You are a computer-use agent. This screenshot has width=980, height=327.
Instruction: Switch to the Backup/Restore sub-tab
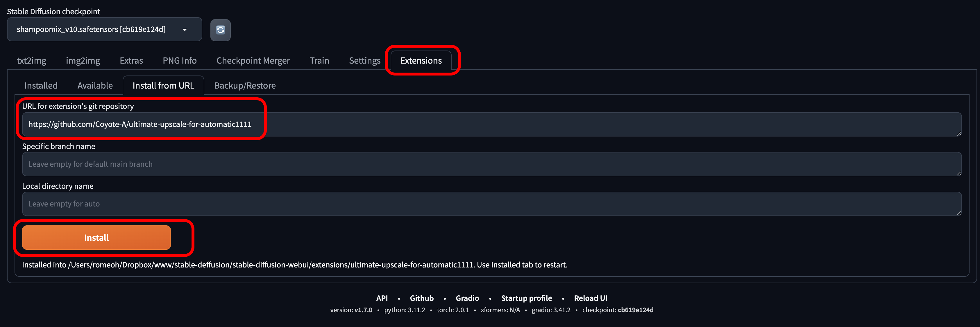click(x=245, y=86)
